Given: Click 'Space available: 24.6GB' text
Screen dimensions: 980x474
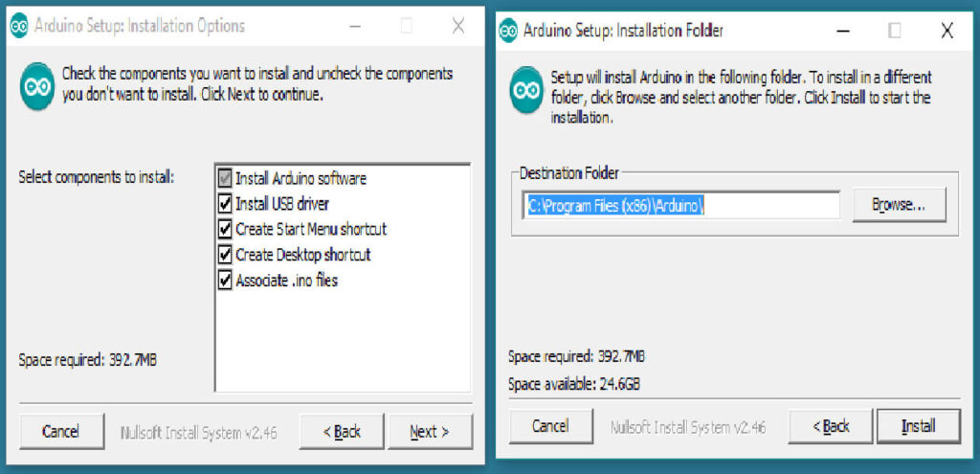Looking at the screenshot, I should 574,384.
